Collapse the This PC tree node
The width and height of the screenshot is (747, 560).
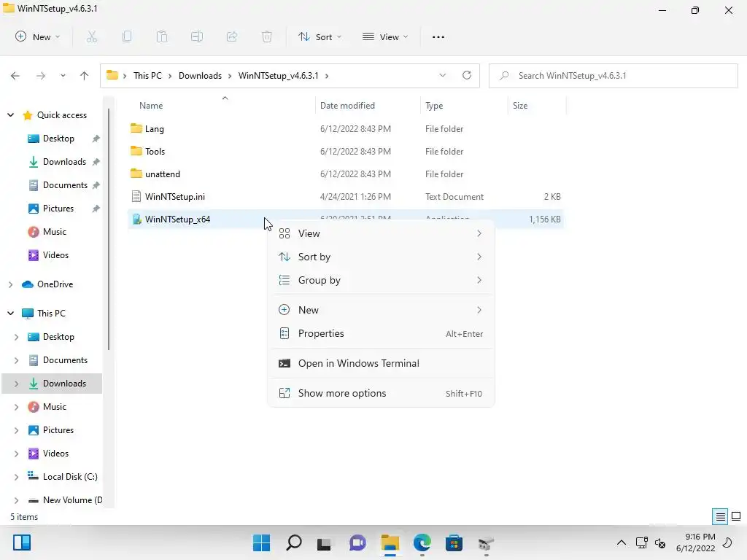click(10, 314)
